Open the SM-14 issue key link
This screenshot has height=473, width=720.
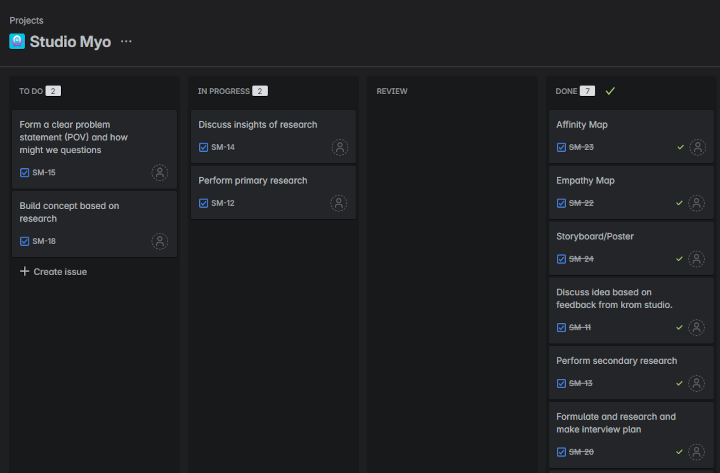pyautogui.click(x=223, y=147)
